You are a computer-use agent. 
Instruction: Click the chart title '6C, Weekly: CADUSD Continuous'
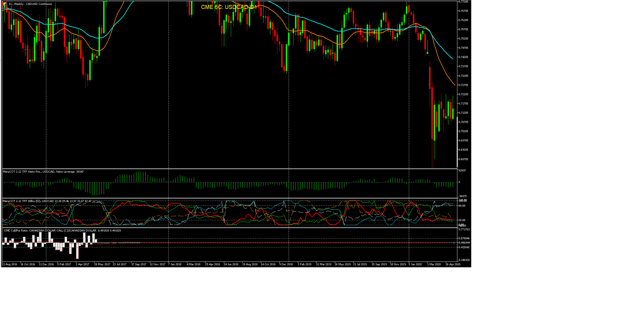[x=30, y=4]
